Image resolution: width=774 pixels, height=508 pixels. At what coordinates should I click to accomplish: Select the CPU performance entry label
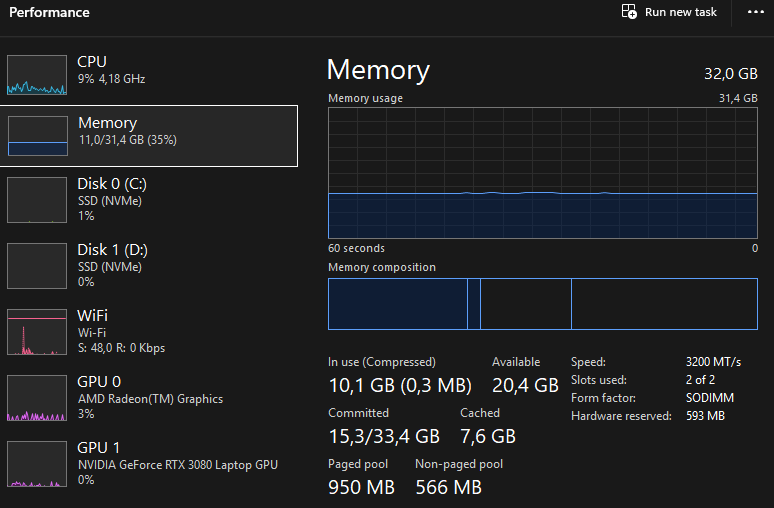(92, 62)
